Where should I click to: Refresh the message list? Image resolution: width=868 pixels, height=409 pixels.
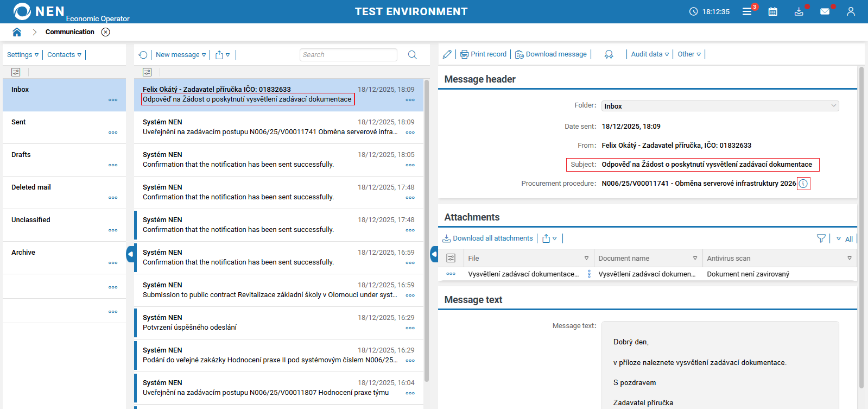[x=143, y=55]
